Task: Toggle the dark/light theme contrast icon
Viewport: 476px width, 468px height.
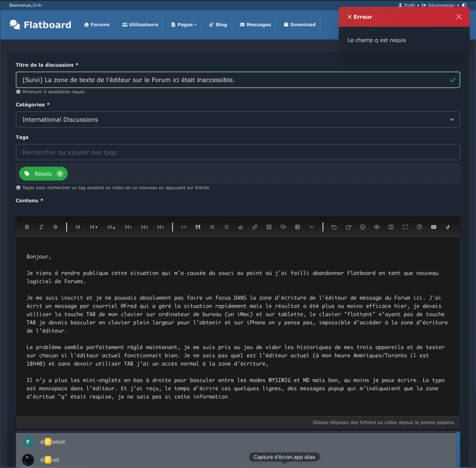Action: [x=464, y=5]
